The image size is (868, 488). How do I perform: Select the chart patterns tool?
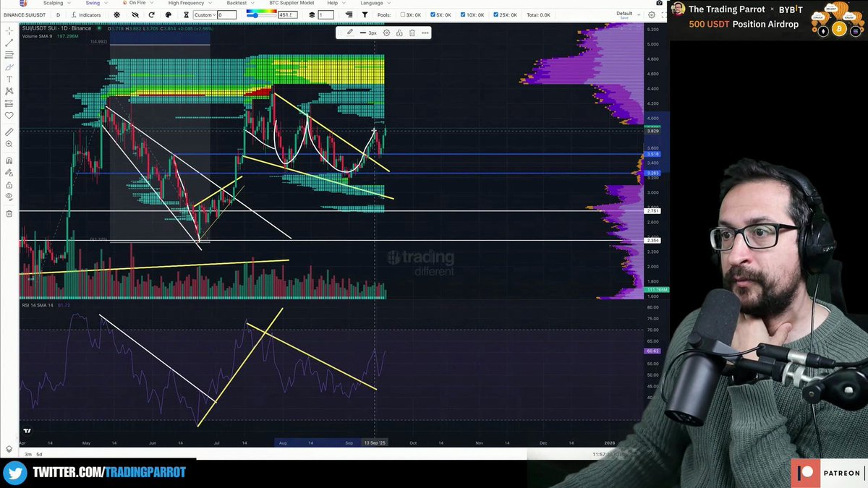point(9,91)
